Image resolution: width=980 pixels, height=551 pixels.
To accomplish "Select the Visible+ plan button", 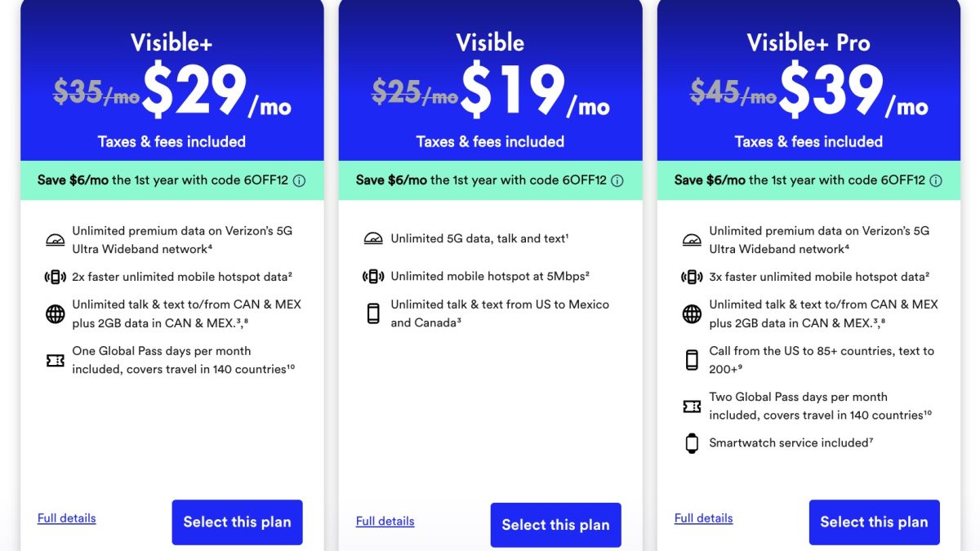I will point(237,522).
